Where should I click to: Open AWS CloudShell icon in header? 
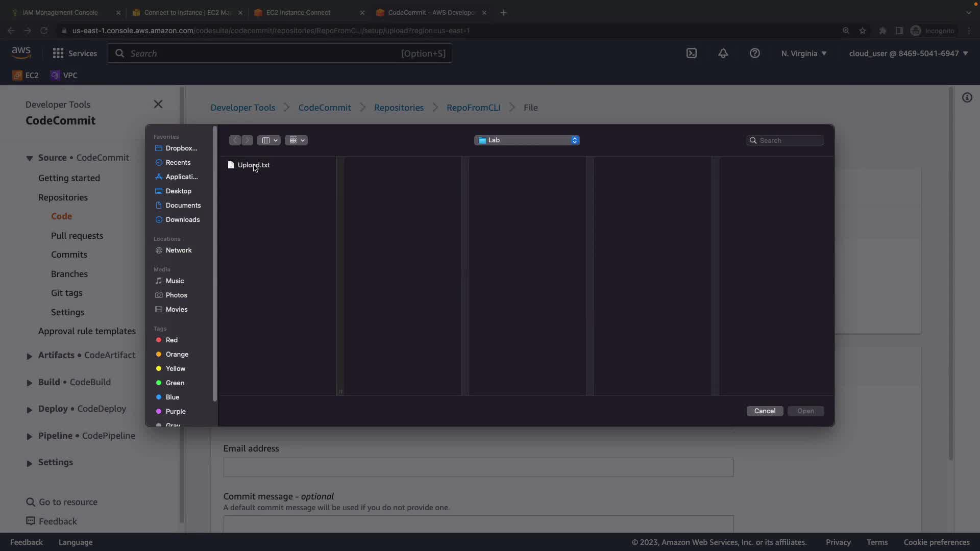pos(691,53)
